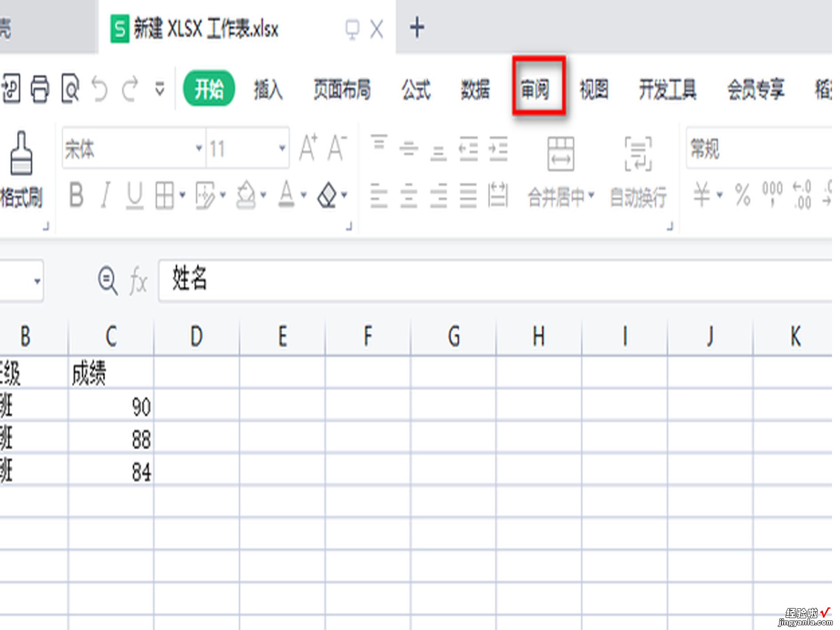Open font name 宋体 dropdown
This screenshot has width=840, height=630.
point(199,148)
